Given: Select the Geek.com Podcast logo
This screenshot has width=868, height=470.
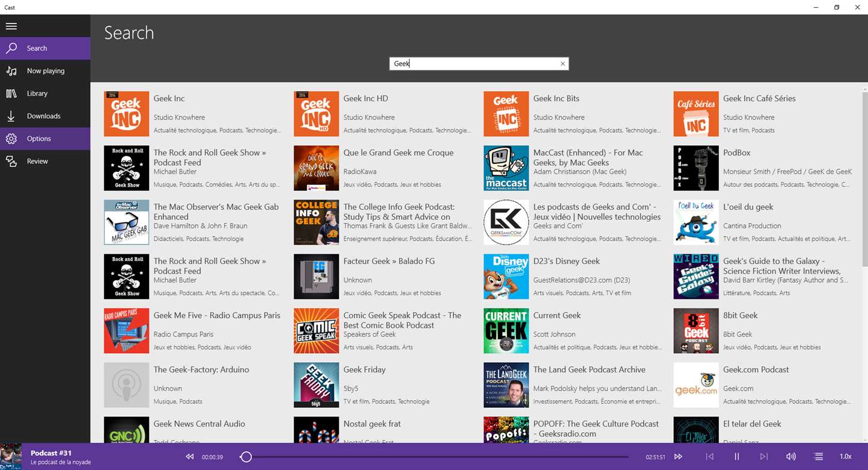Looking at the screenshot, I should point(696,385).
